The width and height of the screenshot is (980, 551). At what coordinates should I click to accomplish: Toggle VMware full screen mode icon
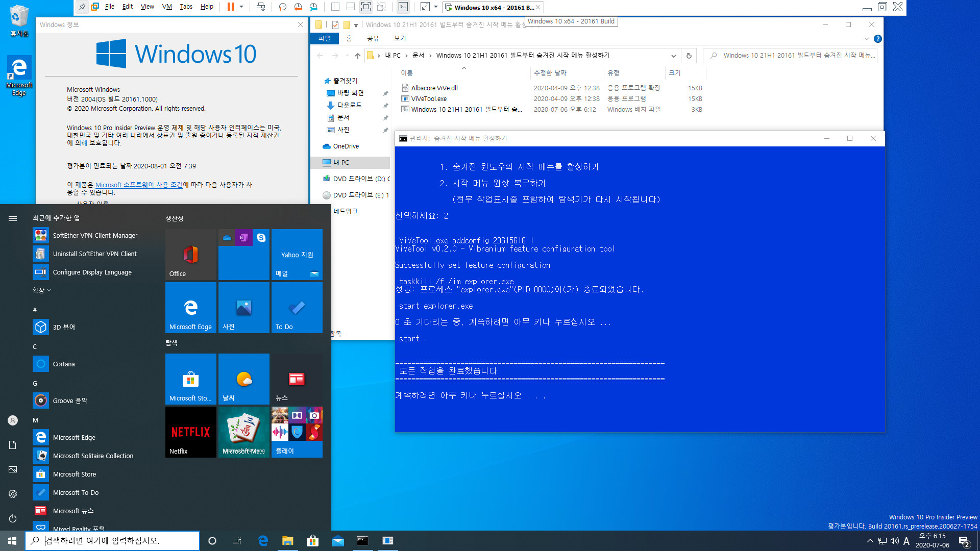pyautogui.click(x=366, y=7)
